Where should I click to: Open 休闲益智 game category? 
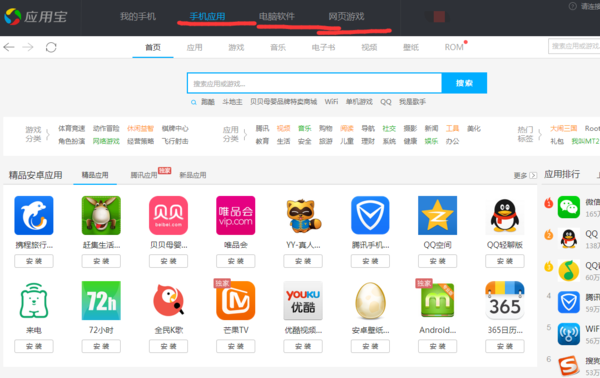coord(140,129)
